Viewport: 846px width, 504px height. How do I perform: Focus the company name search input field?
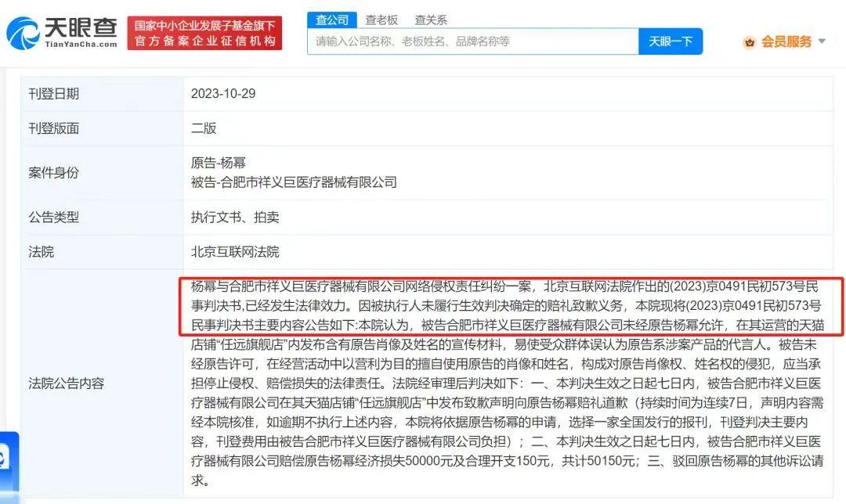(x=473, y=41)
